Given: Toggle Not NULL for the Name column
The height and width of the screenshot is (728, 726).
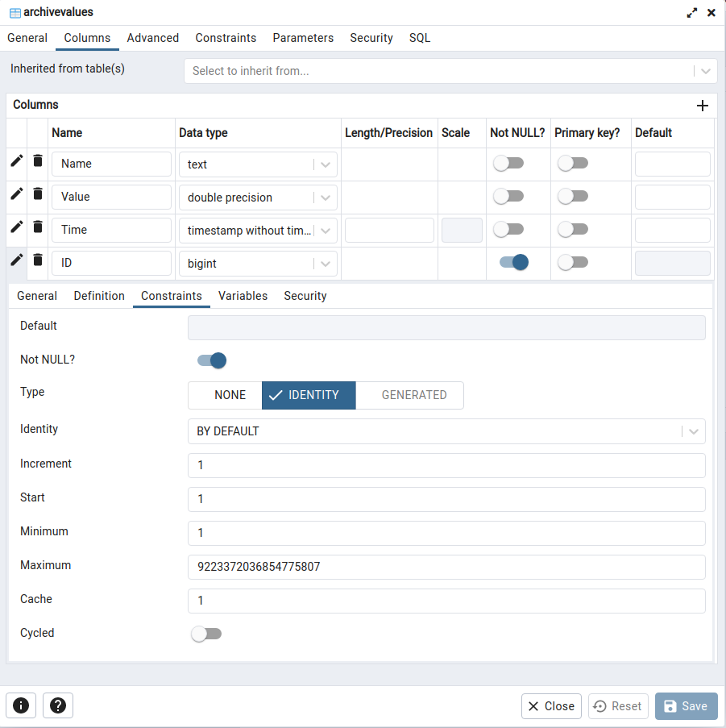Looking at the screenshot, I should [508, 164].
